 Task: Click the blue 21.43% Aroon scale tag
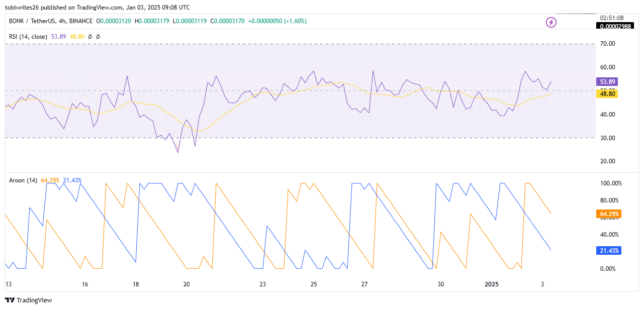pos(608,250)
